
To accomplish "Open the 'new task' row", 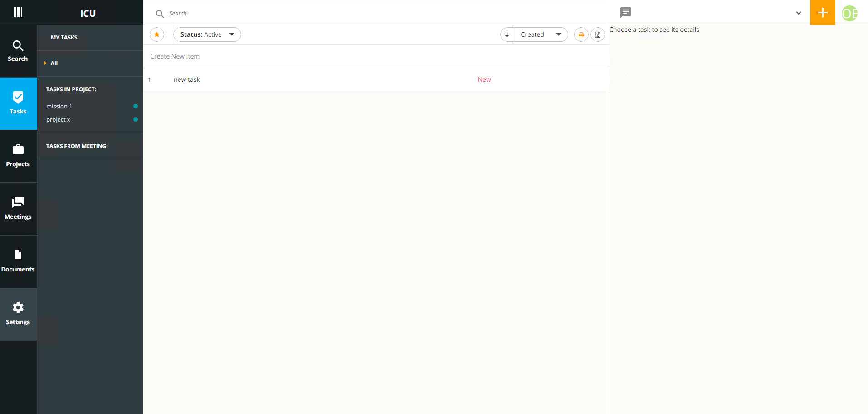I will (x=376, y=79).
